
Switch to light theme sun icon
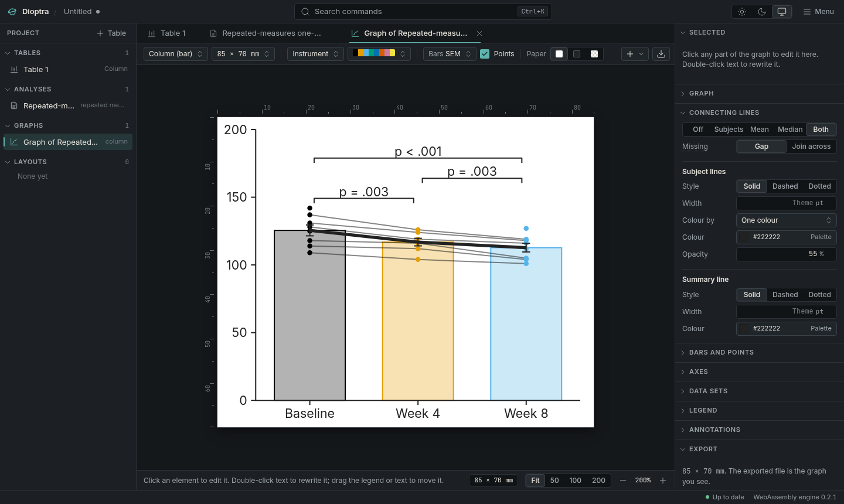742,12
